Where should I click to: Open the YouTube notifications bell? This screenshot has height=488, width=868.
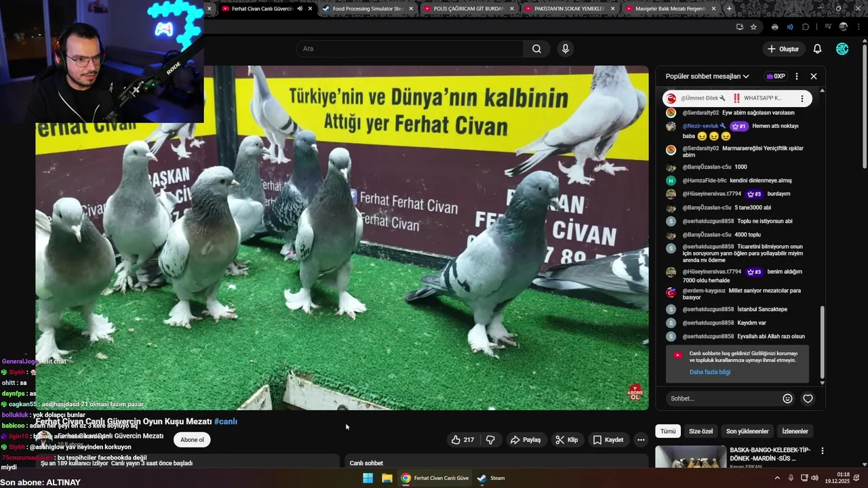817,49
